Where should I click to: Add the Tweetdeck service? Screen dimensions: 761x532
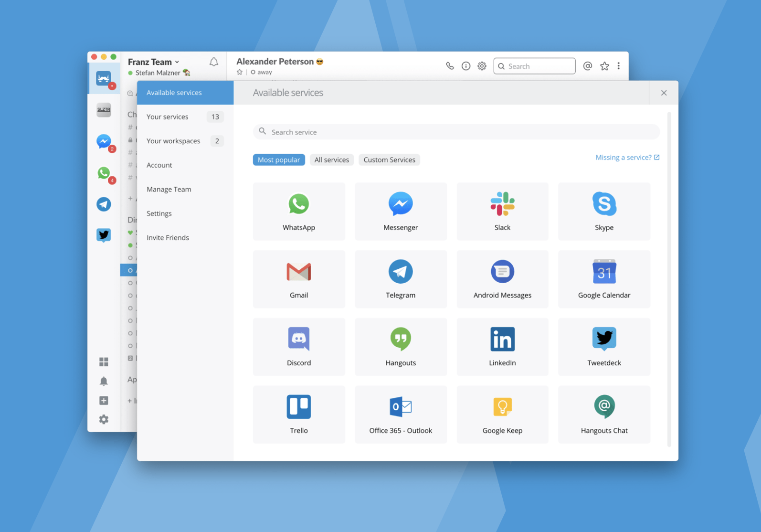click(604, 347)
